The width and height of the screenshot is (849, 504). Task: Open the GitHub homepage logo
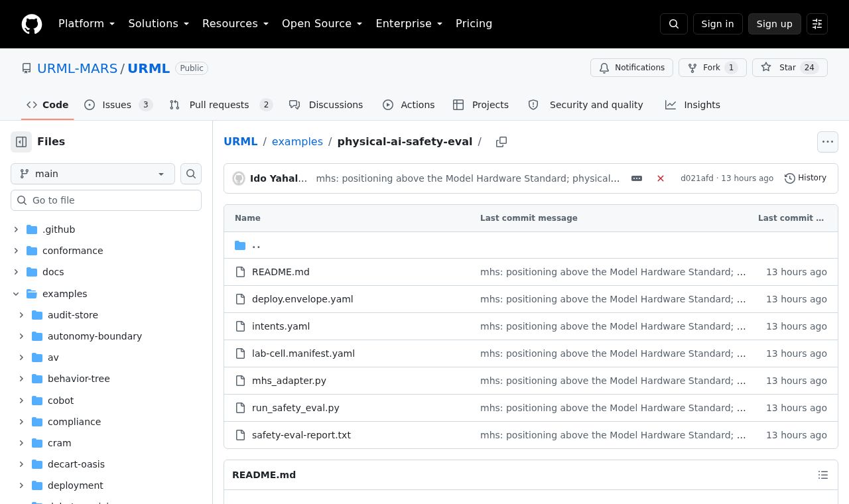point(32,24)
